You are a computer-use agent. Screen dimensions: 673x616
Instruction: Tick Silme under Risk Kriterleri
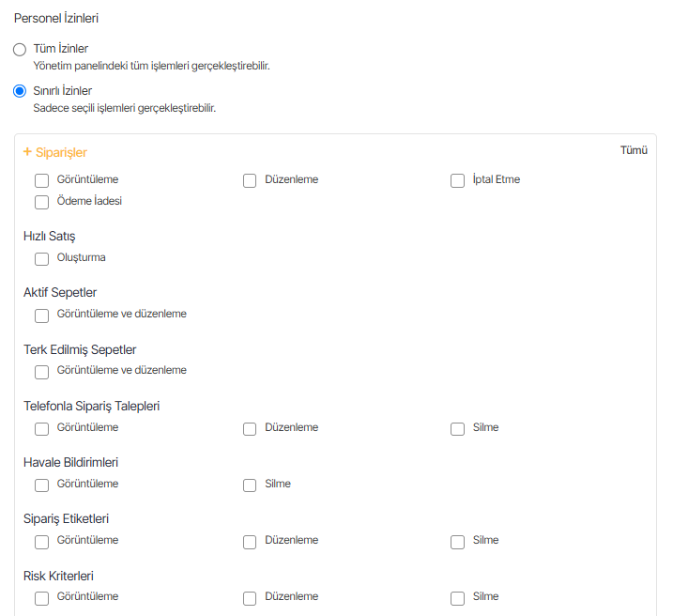(457, 598)
